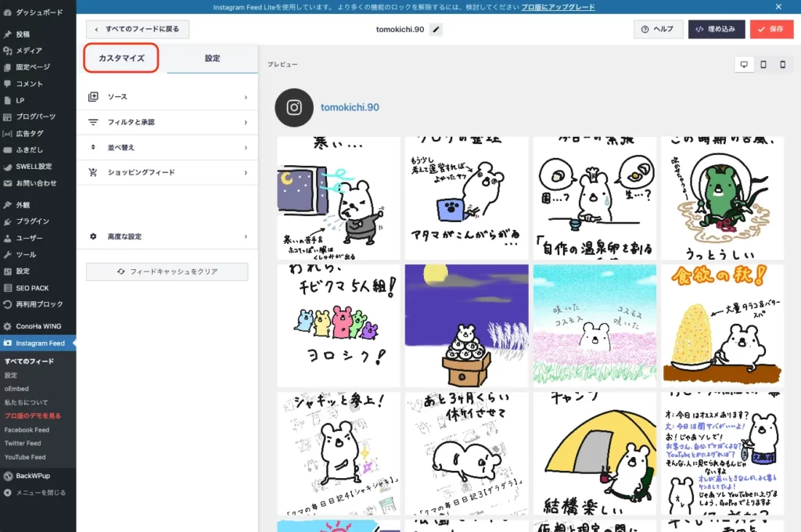Switch to the mobile phone preview icon
This screenshot has height=532, width=801.
click(782, 64)
